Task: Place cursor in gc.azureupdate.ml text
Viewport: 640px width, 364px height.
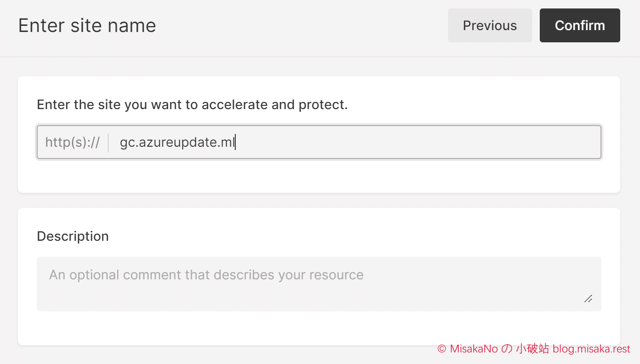Action: [177, 142]
